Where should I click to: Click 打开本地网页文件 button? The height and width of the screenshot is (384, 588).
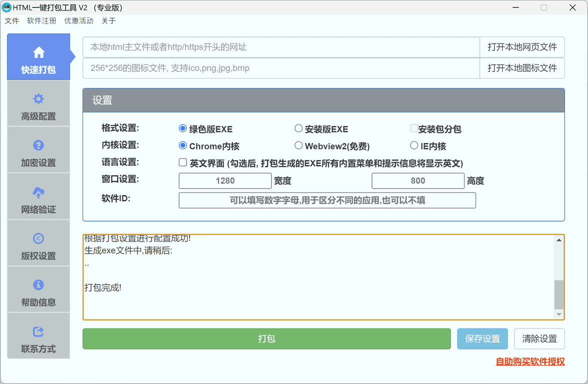click(522, 47)
